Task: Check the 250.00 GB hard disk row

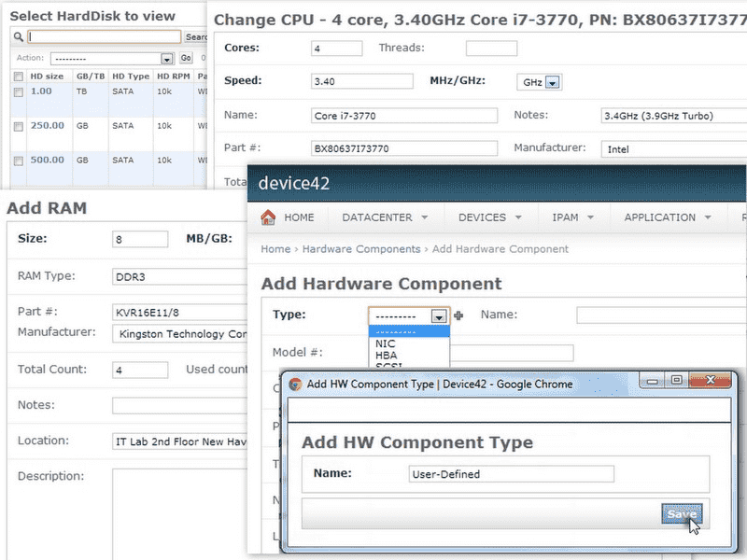Action: point(19,126)
